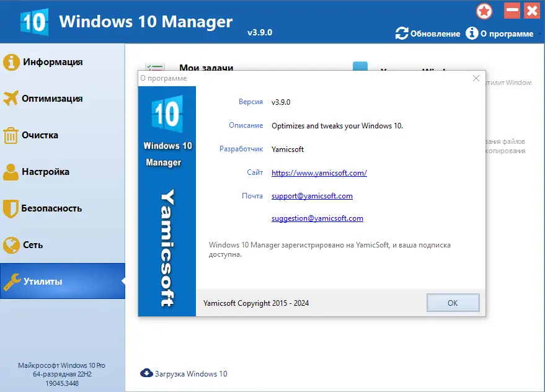Click the support@yamicsoft.com email link

[x=312, y=196]
